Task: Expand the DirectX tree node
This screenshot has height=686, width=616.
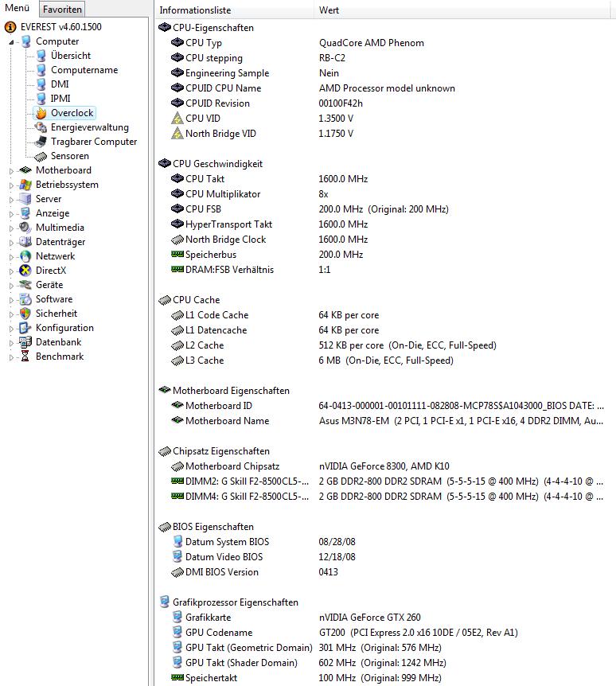Action: (x=11, y=271)
